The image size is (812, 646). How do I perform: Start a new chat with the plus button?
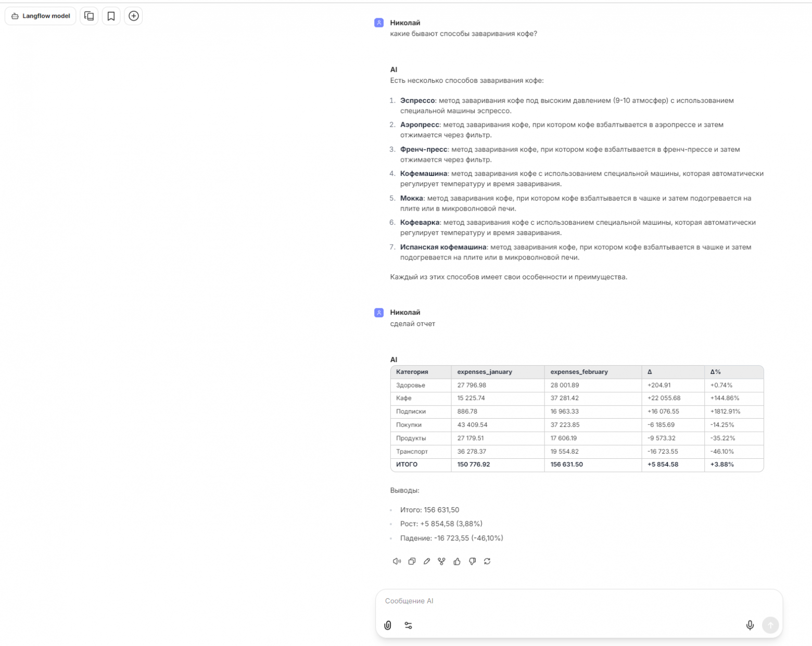click(133, 16)
